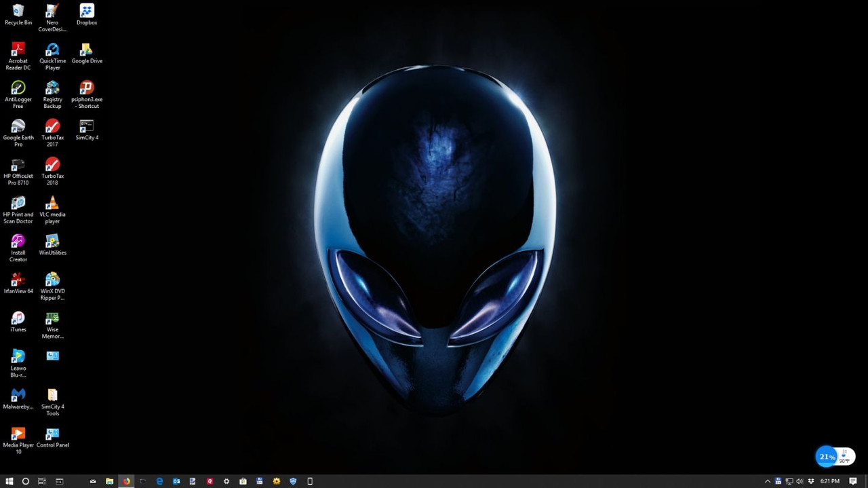
Task: Select the Control Panel desktop icon
Action: [x=52, y=438]
